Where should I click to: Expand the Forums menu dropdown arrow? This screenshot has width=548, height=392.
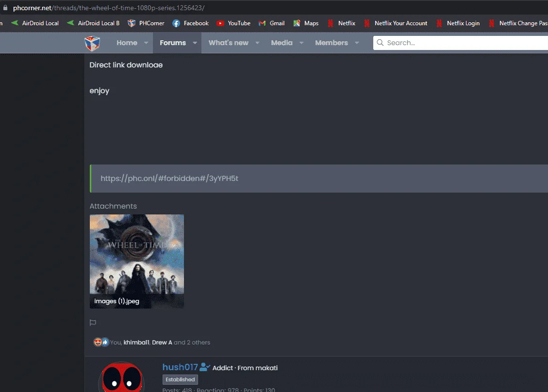pyautogui.click(x=195, y=43)
